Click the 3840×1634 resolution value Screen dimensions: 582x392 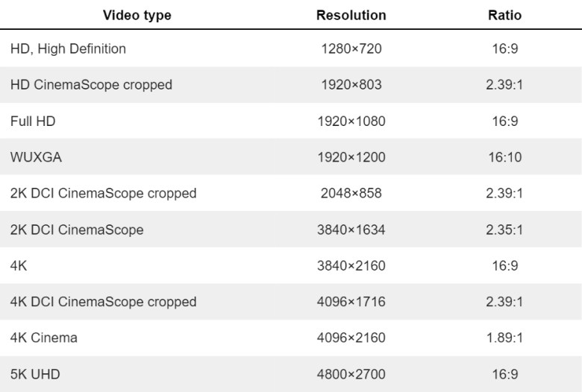point(351,230)
